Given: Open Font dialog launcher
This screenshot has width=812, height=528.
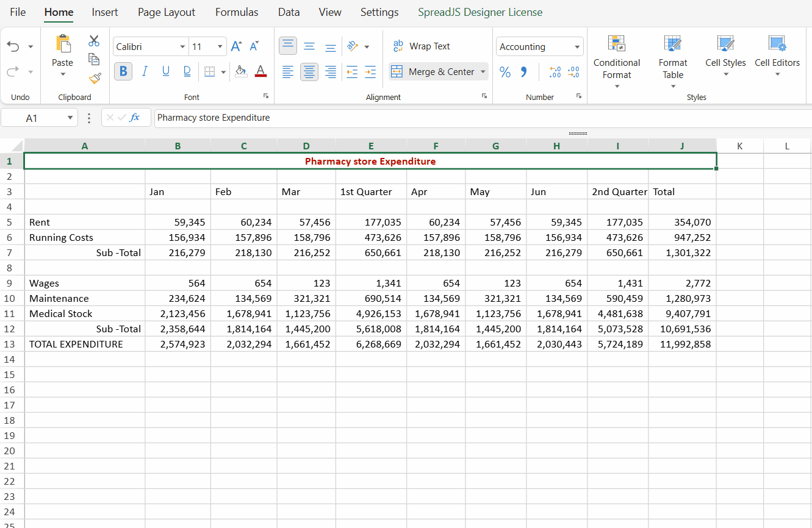Looking at the screenshot, I should pos(266,96).
